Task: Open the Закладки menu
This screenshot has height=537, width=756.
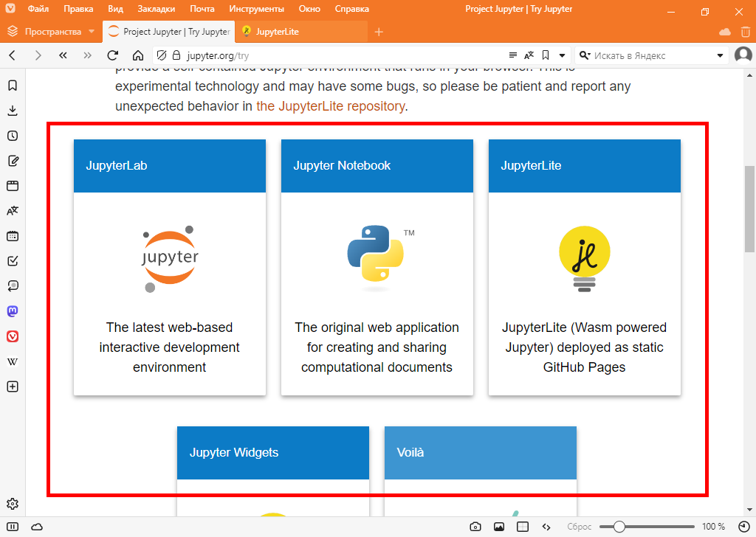Action: point(157,10)
